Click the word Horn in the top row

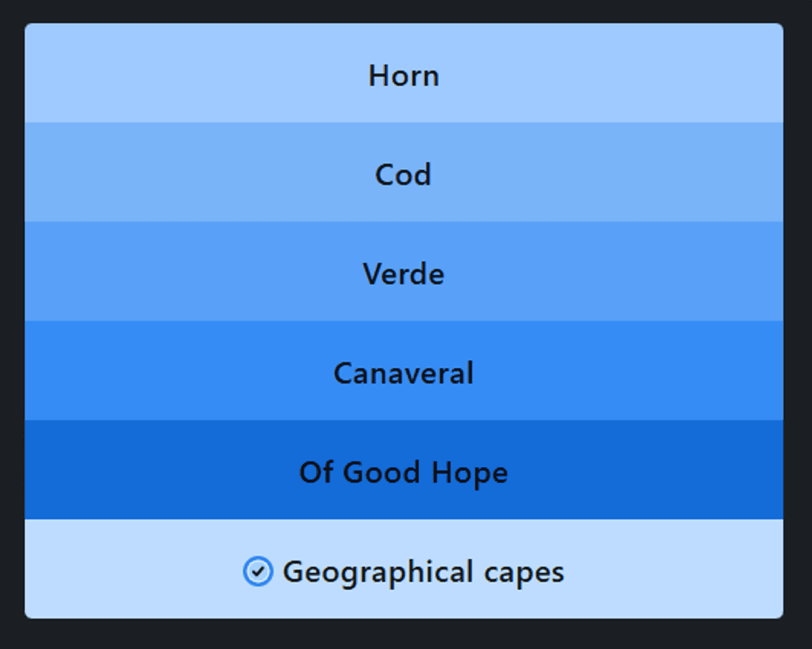[x=404, y=76]
